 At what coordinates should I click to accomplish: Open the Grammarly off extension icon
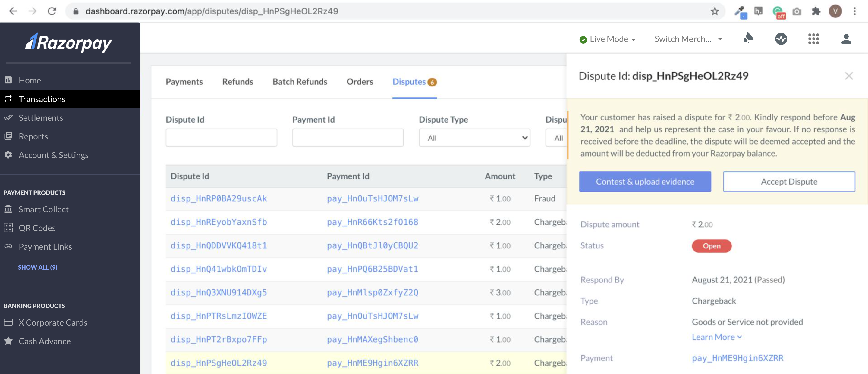[779, 12]
